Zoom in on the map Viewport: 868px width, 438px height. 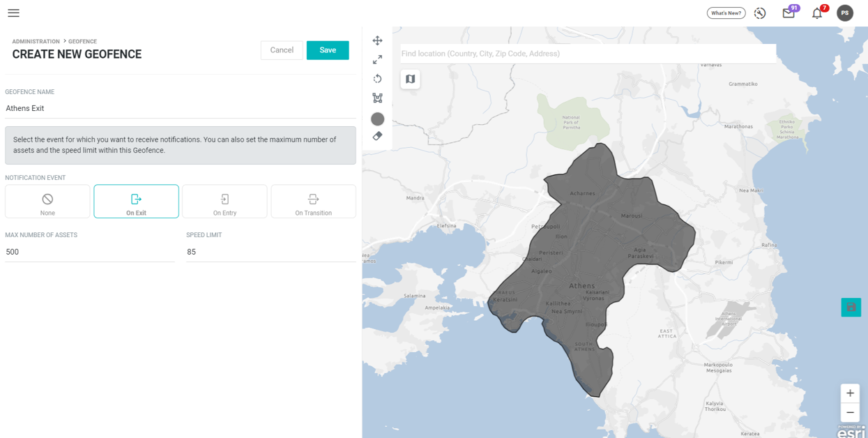click(x=850, y=393)
